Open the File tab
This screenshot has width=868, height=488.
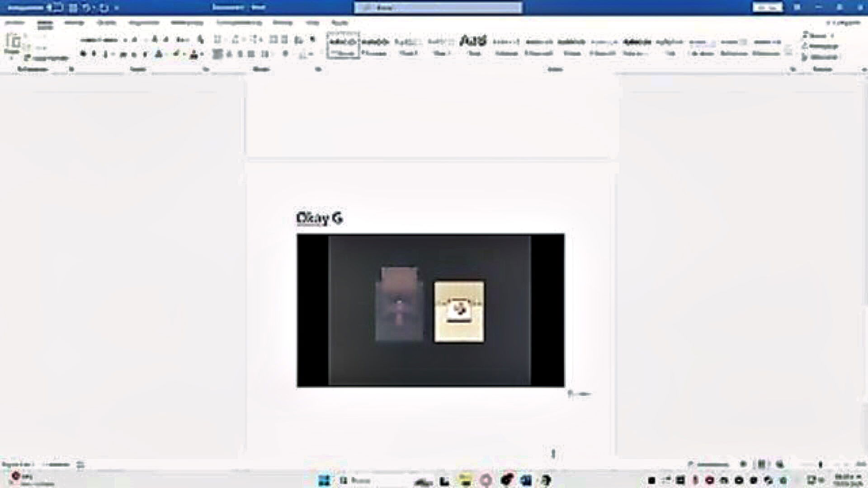[14, 23]
